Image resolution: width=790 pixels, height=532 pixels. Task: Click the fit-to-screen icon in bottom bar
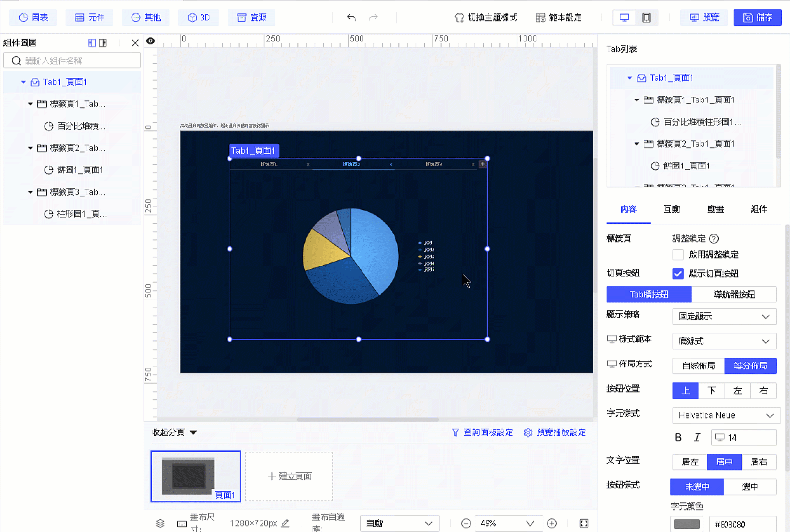584,523
